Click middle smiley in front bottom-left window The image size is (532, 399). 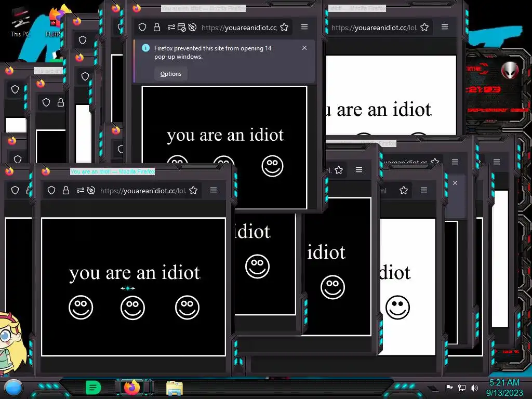[132, 308]
